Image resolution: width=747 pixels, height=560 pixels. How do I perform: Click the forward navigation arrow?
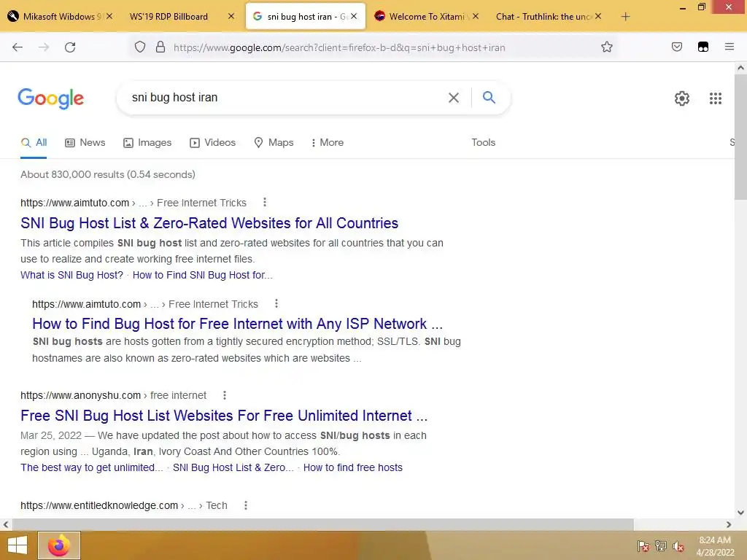(x=44, y=47)
